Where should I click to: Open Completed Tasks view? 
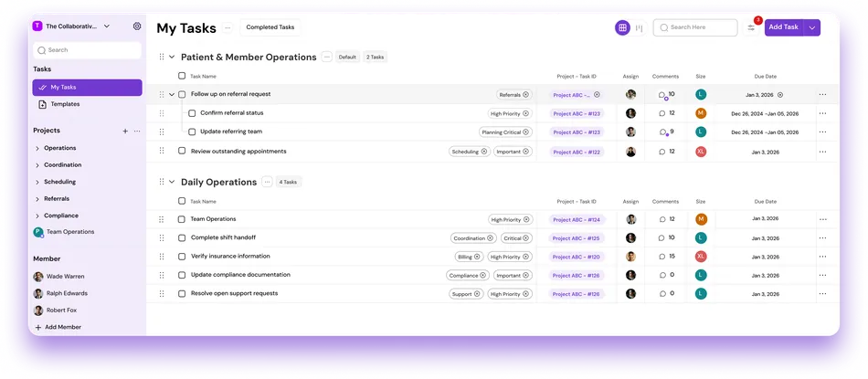tap(270, 27)
